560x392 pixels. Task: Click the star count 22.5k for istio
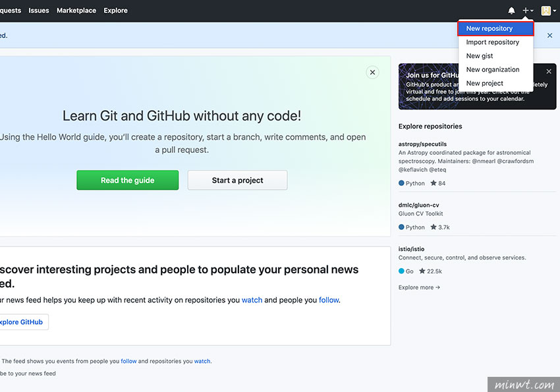(430, 271)
